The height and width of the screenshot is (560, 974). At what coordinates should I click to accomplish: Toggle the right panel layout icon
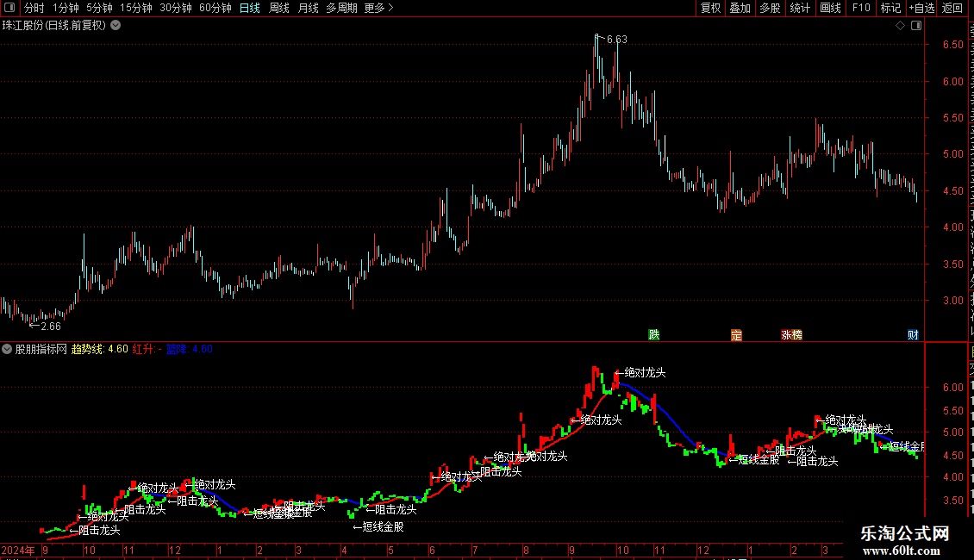click(x=916, y=26)
